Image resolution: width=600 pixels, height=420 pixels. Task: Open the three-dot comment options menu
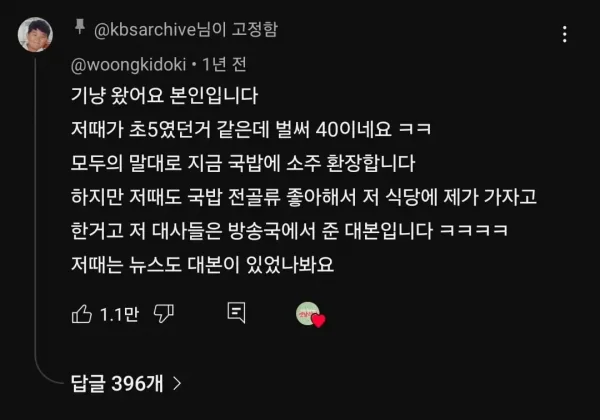(x=565, y=34)
